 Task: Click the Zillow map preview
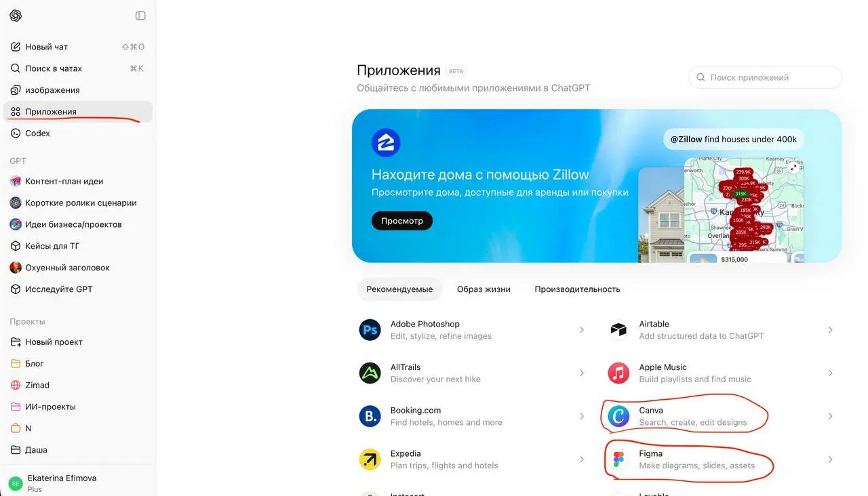point(744,210)
